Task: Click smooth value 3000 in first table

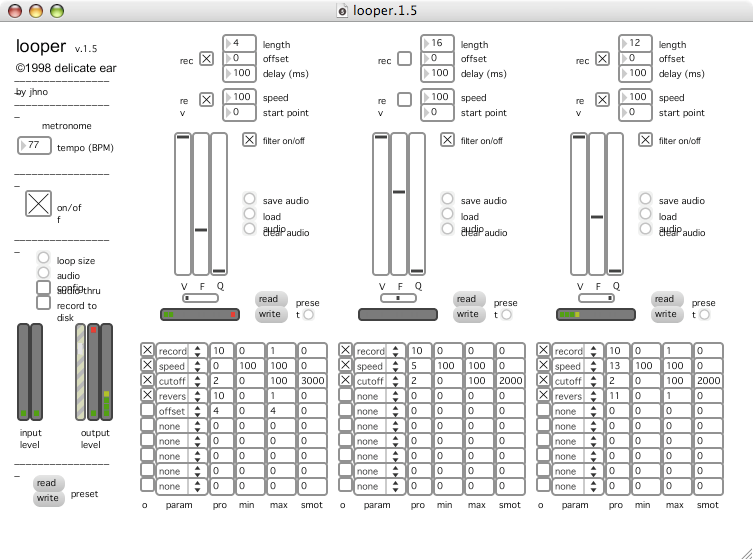Action: pyautogui.click(x=312, y=381)
